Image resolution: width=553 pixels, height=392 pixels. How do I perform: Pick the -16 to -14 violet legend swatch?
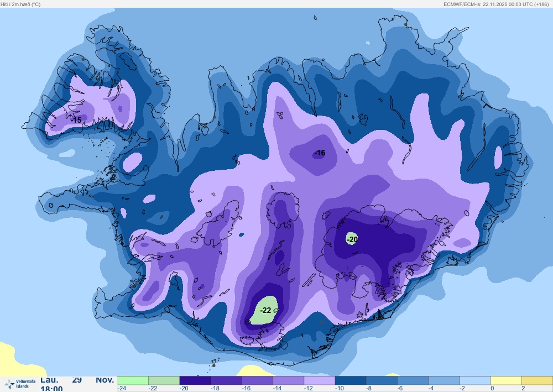coord(258,380)
